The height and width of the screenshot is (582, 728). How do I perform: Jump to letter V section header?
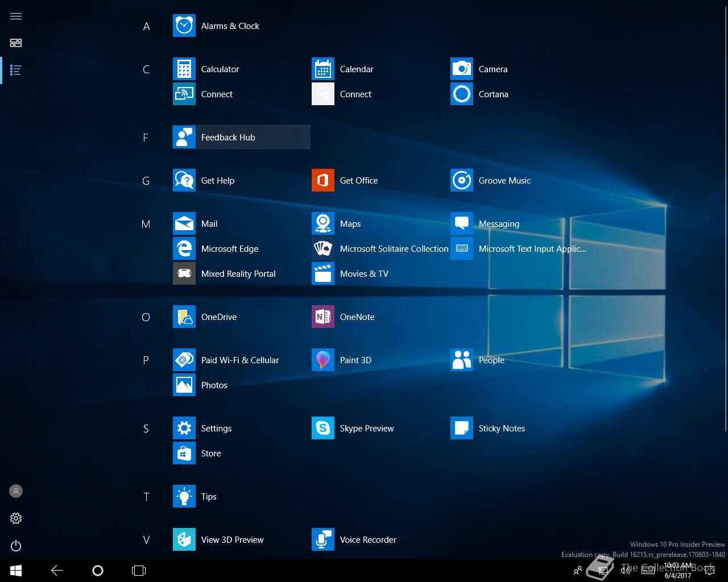pyautogui.click(x=146, y=540)
